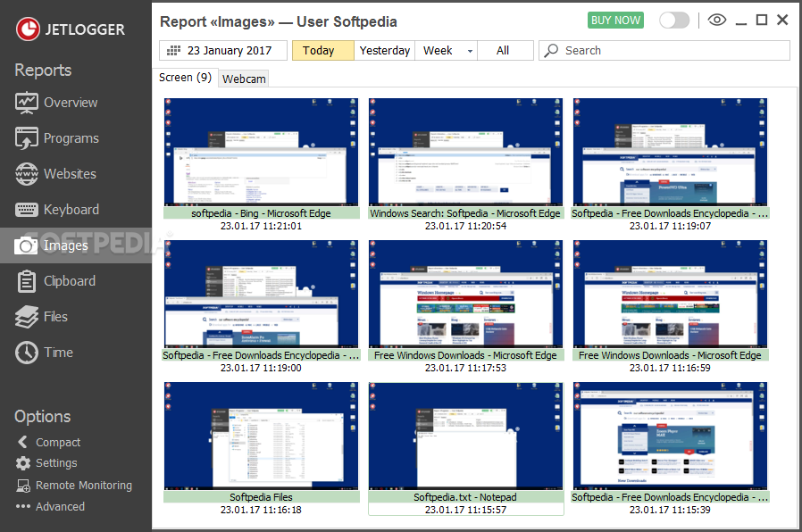Click the Advanced option label

click(60, 506)
